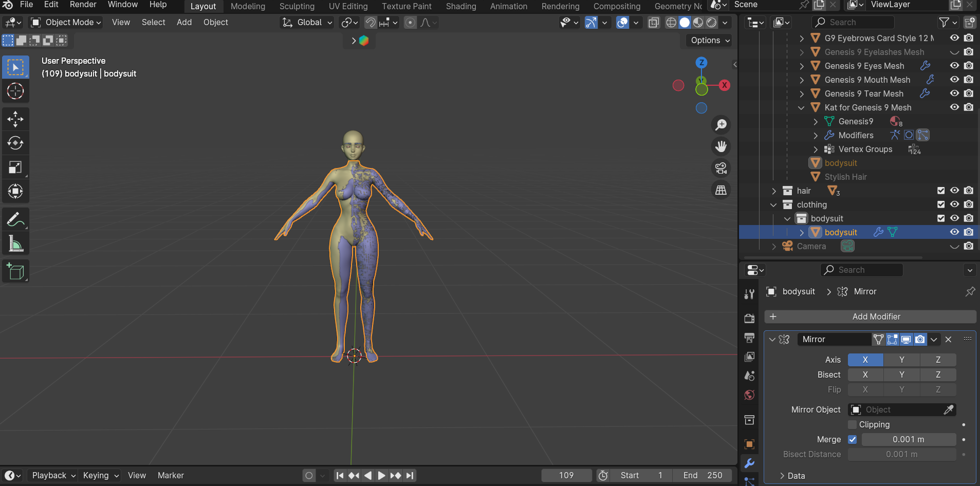Click the Add Modifier button

[870, 316]
